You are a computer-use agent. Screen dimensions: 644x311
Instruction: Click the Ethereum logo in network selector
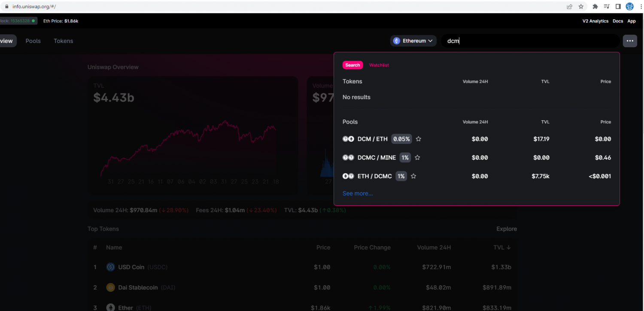pos(397,41)
